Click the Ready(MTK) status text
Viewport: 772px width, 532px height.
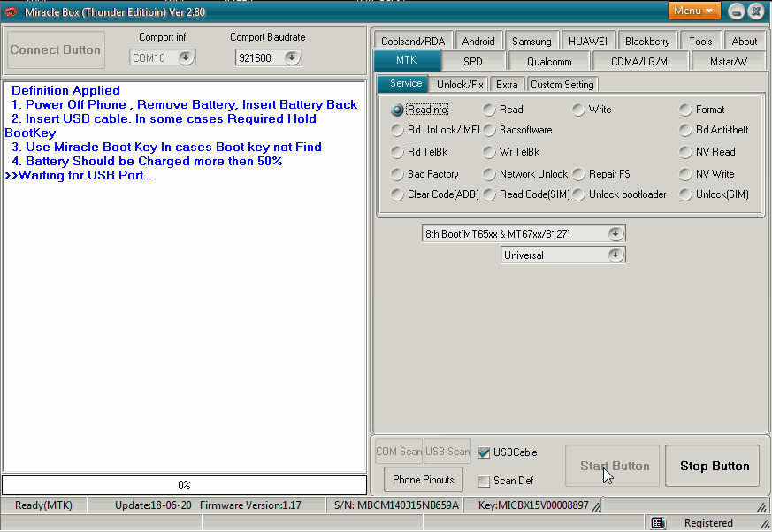pos(43,505)
